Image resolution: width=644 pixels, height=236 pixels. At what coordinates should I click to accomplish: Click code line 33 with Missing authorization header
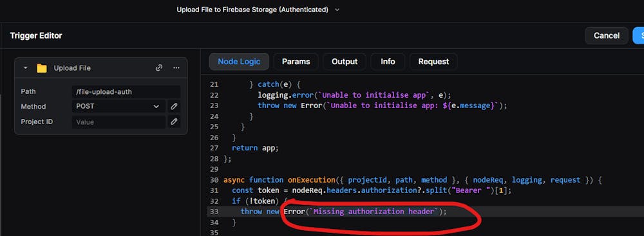pyautogui.click(x=343, y=212)
